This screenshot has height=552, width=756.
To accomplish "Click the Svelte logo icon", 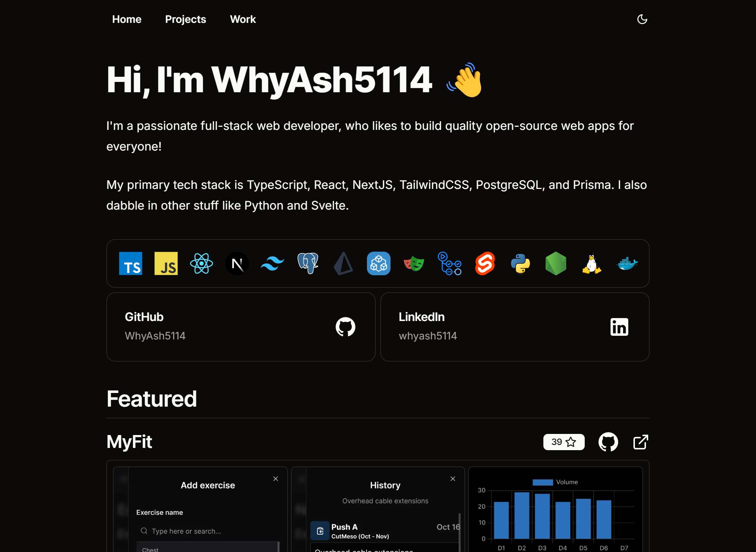I will [x=485, y=263].
